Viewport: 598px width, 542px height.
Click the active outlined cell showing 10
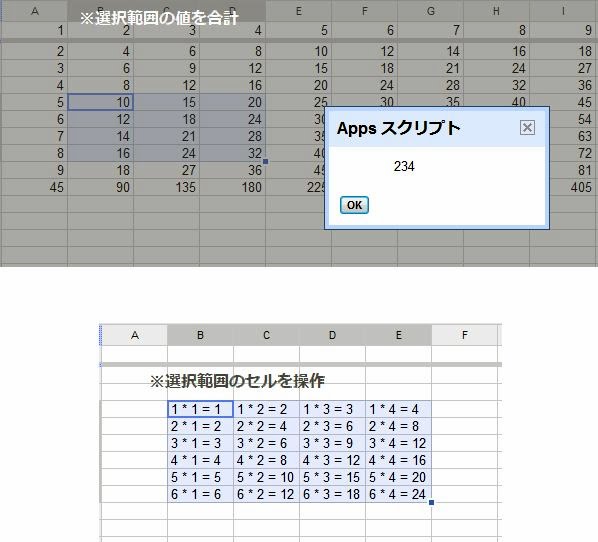[x=101, y=102]
